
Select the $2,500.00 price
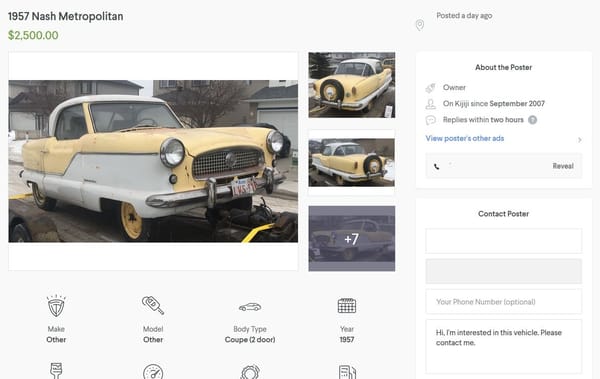pos(33,35)
